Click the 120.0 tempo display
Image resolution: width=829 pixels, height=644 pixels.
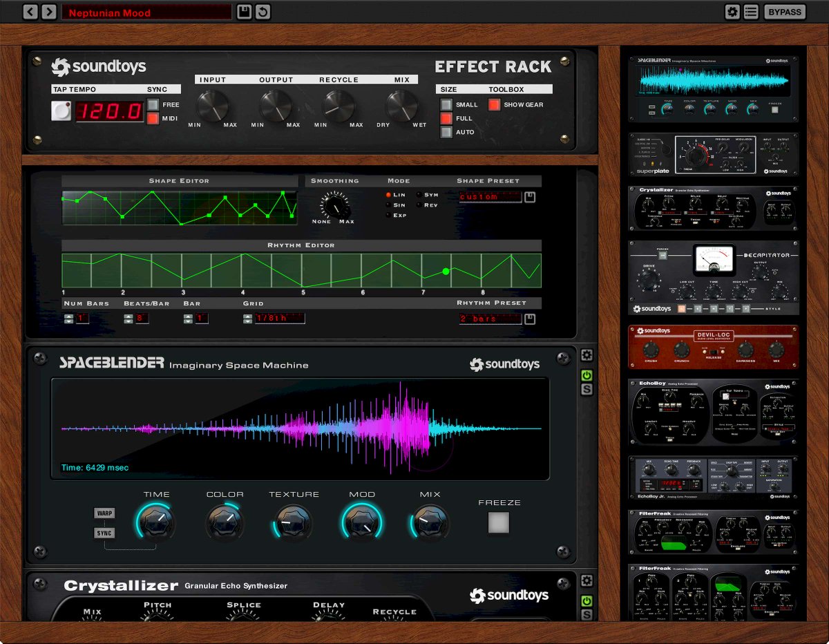point(109,111)
